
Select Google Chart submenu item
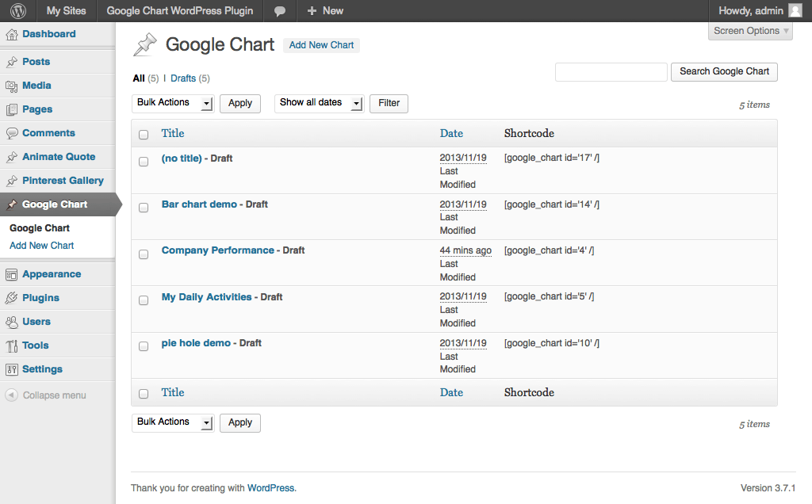[40, 228]
